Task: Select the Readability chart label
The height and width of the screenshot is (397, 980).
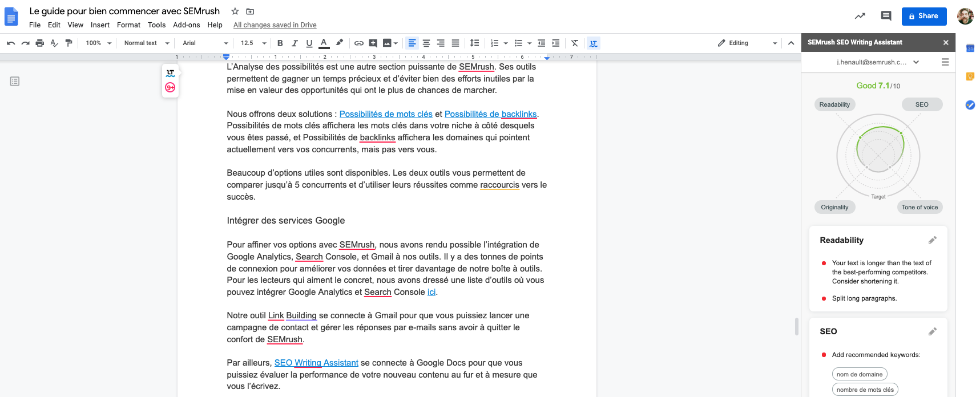Action: coord(834,104)
